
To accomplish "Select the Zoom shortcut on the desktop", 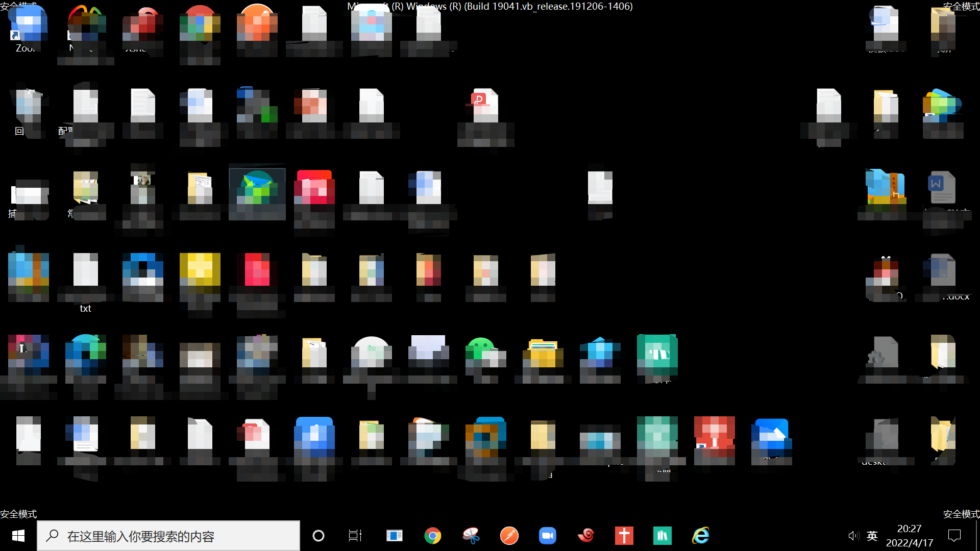I will tap(28, 30).
